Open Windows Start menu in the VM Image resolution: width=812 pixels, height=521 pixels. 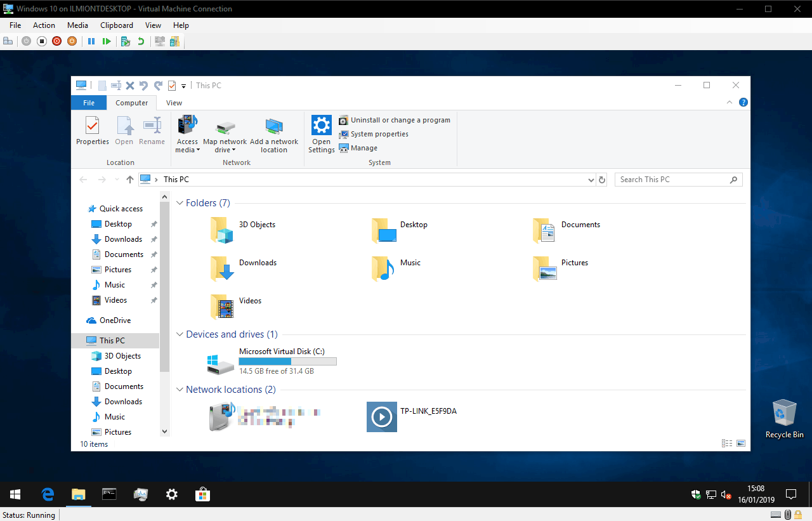pos(15,494)
